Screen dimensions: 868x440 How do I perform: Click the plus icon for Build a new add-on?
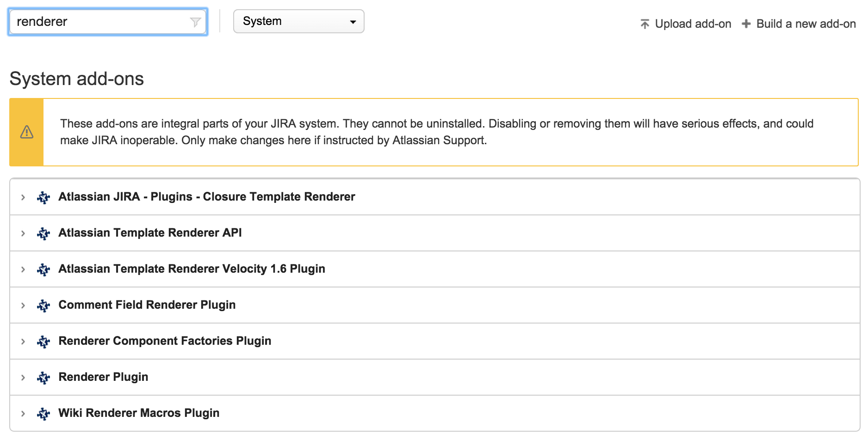click(x=746, y=24)
